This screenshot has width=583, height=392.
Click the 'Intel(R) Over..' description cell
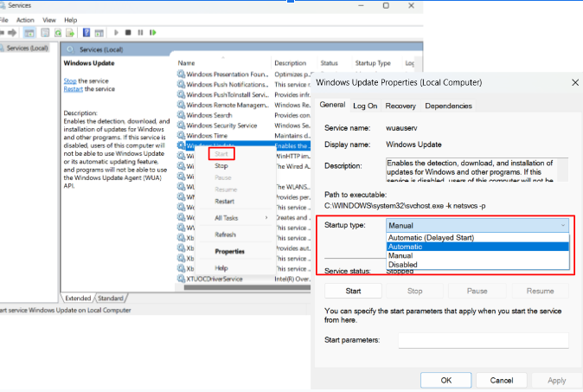(x=291, y=279)
